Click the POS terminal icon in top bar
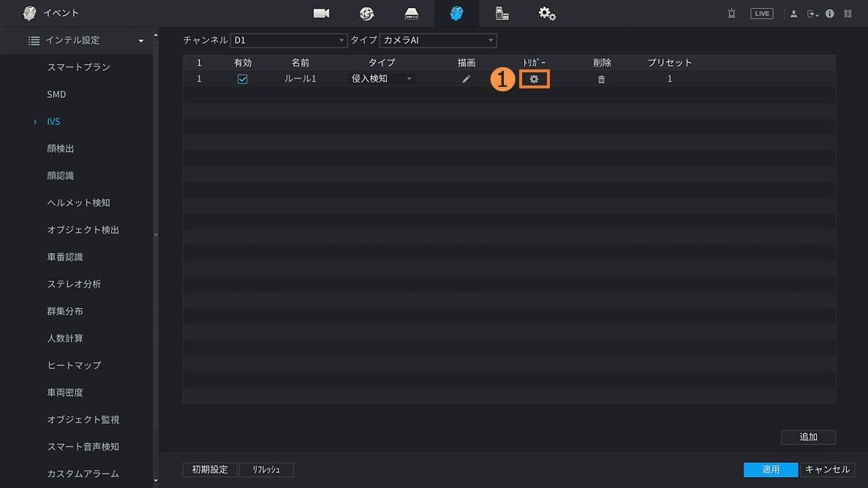This screenshot has height=488, width=868. 502,13
